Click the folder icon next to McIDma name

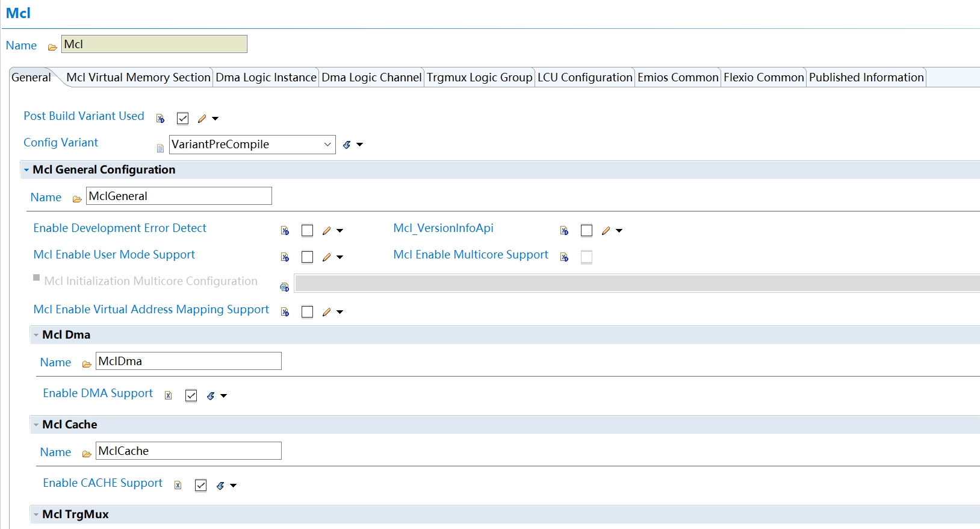tap(87, 364)
